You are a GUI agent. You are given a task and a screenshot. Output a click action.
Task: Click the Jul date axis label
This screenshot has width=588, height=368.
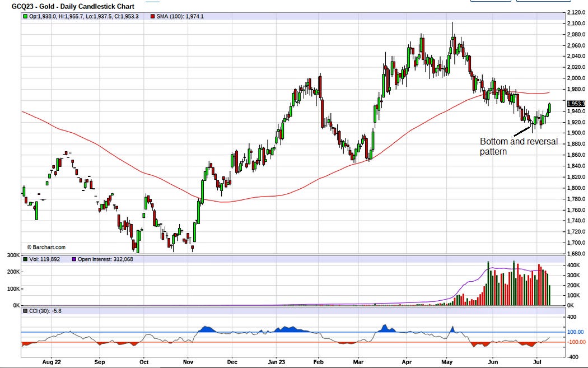pyautogui.click(x=537, y=362)
